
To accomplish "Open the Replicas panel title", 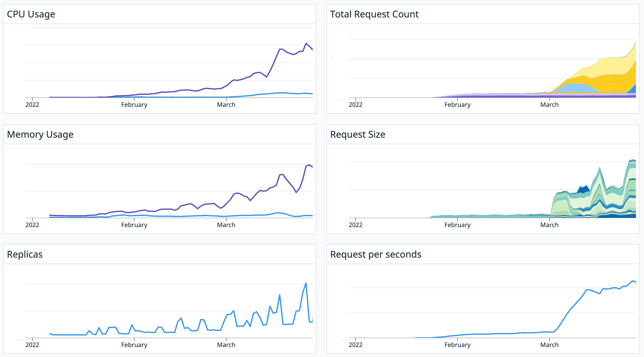I will click(x=25, y=255).
